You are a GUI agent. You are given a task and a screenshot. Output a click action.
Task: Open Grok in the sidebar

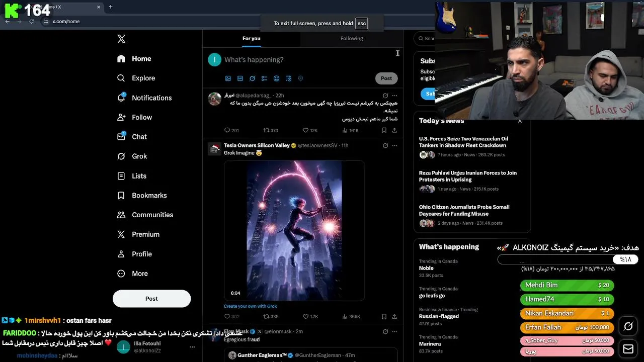tap(132, 156)
